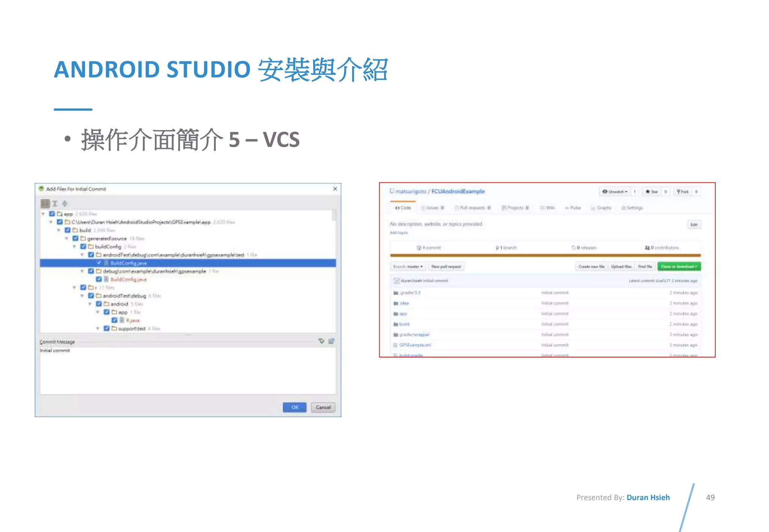Click the expand all icon in the commit dialog

[55, 203]
